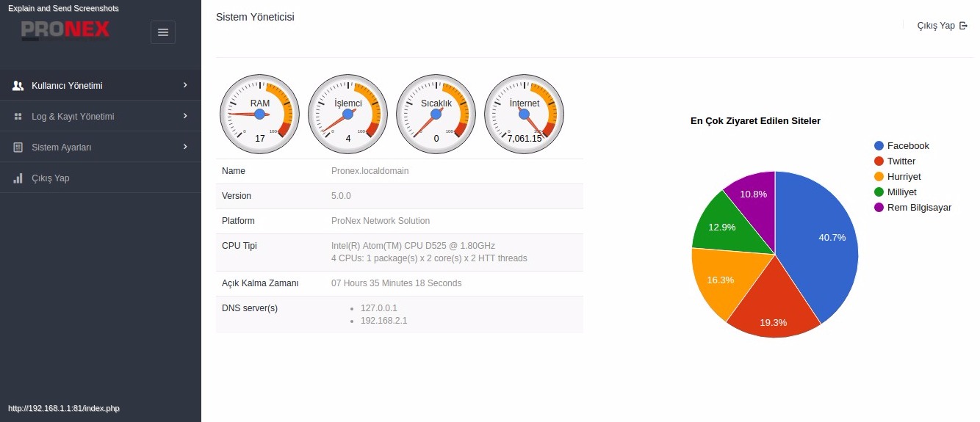Click the ProNex Network Solution platform value

[381, 221]
